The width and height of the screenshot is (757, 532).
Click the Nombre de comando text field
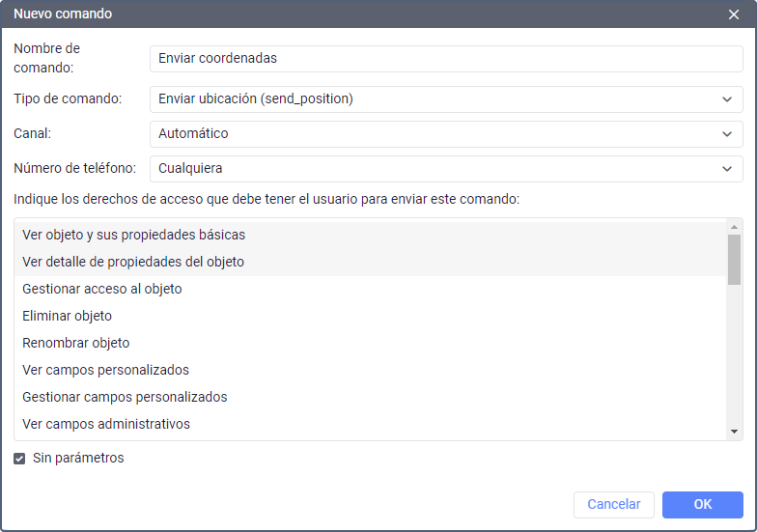(446, 59)
